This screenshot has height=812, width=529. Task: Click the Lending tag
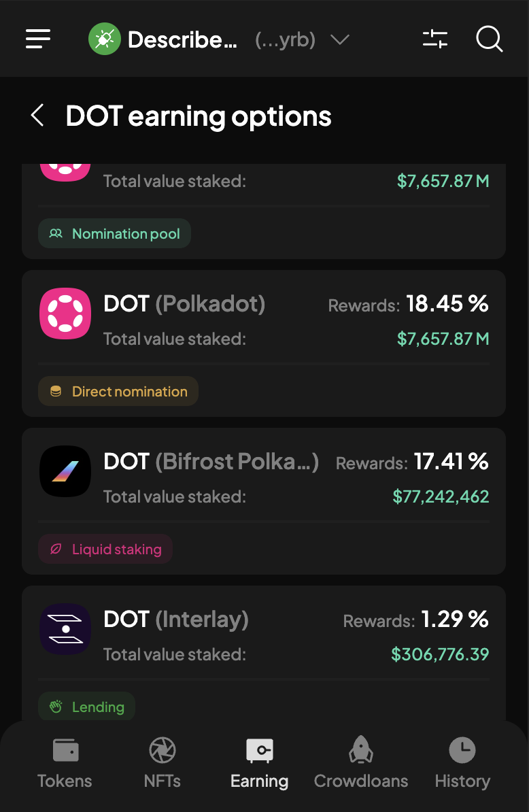86,707
